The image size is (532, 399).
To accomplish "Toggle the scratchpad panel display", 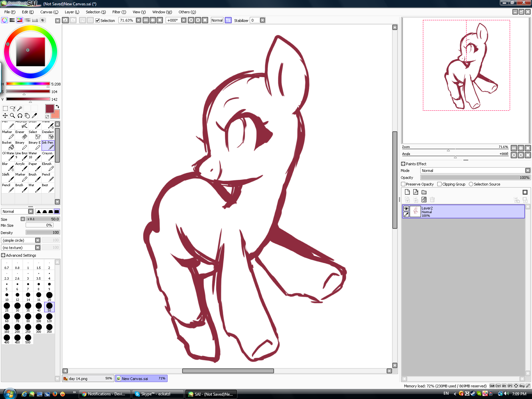I will (x=43, y=20).
